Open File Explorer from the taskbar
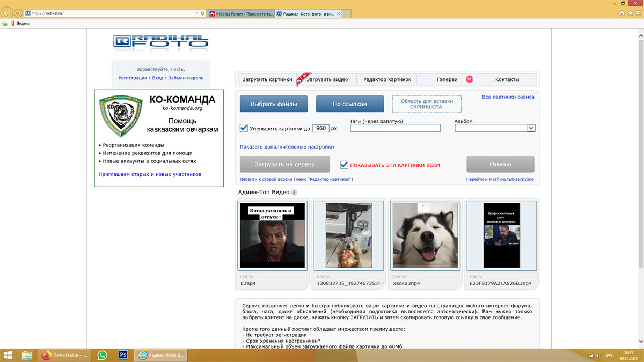Image resolution: width=644 pixels, height=362 pixels. 27,354
